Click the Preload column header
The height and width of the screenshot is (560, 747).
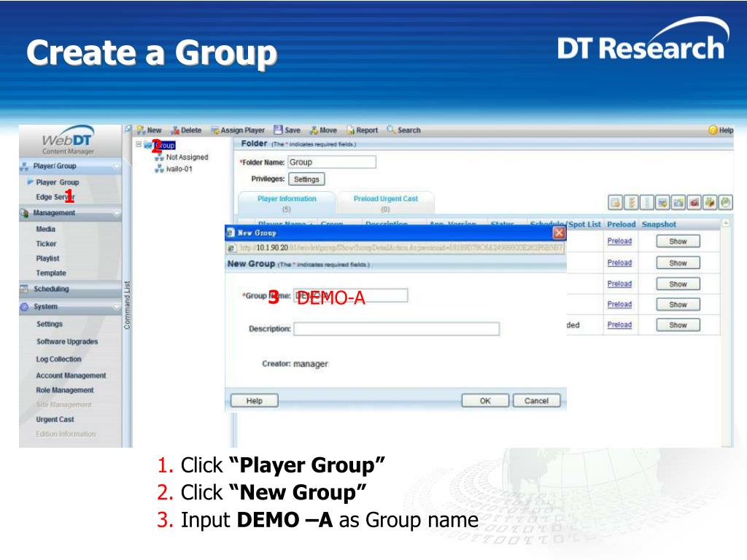[622, 225]
